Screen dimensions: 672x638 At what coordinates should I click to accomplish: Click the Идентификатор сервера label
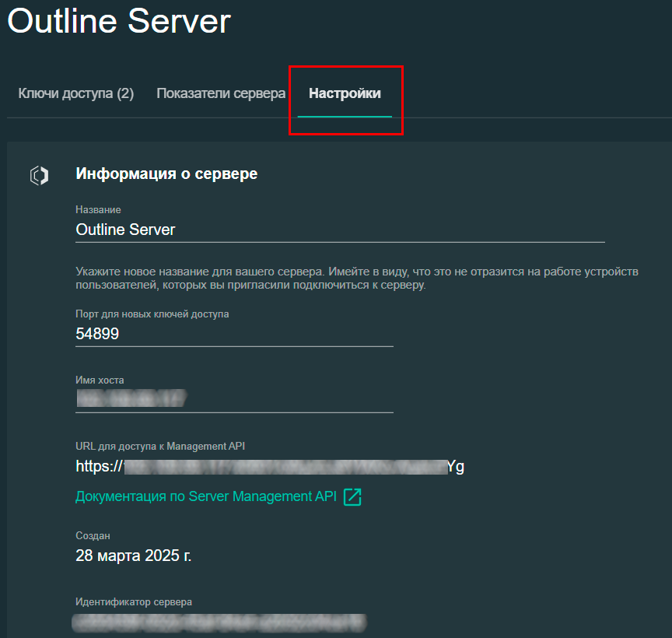tap(133, 602)
